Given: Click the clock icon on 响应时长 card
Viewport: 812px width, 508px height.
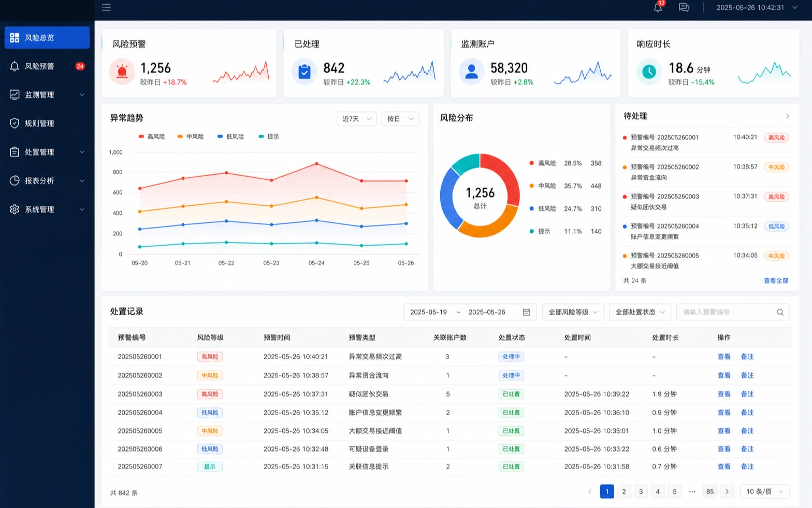Looking at the screenshot, I should 649,72.
